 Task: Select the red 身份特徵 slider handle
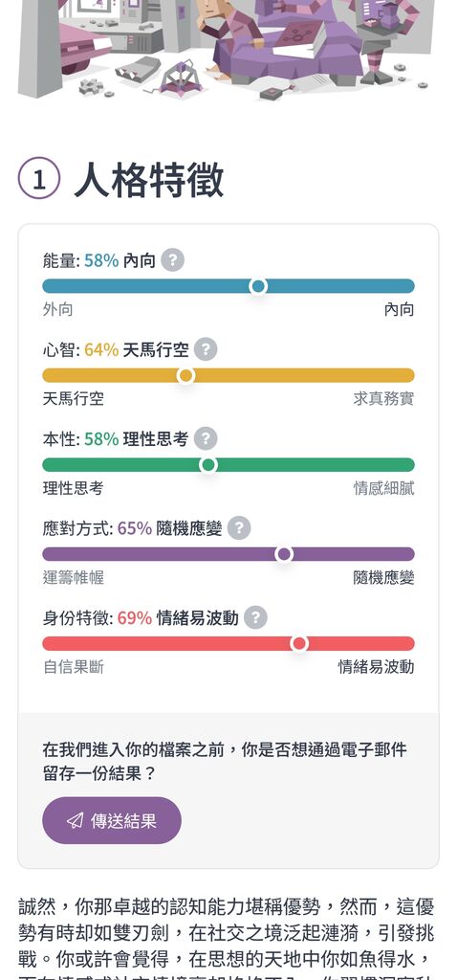(x=299, y=644)
